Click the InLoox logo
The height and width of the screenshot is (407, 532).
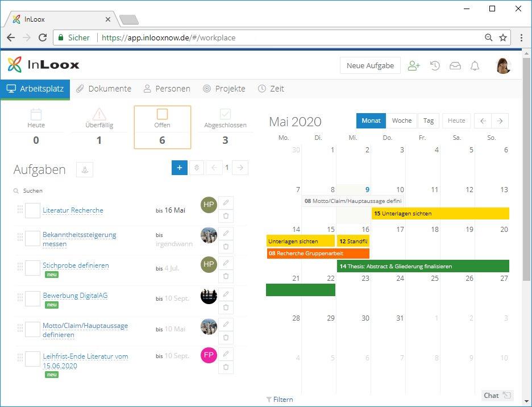click(43, 64)
